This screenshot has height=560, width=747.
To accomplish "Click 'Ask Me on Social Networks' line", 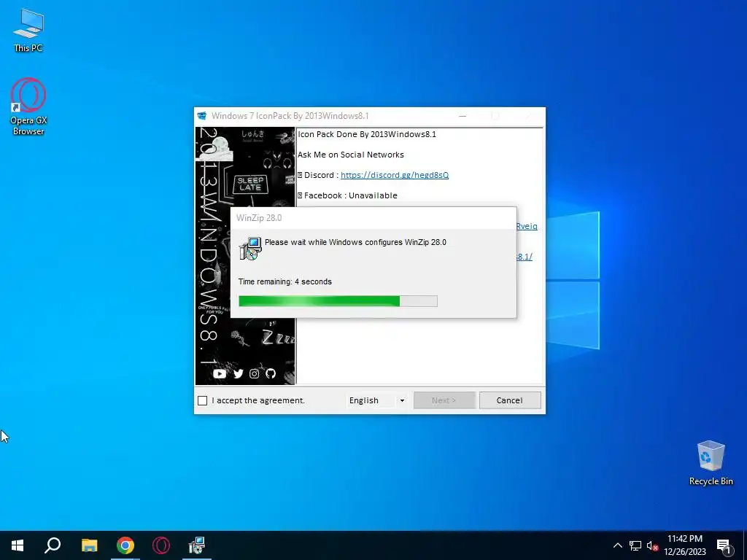I will pos(351,155).
